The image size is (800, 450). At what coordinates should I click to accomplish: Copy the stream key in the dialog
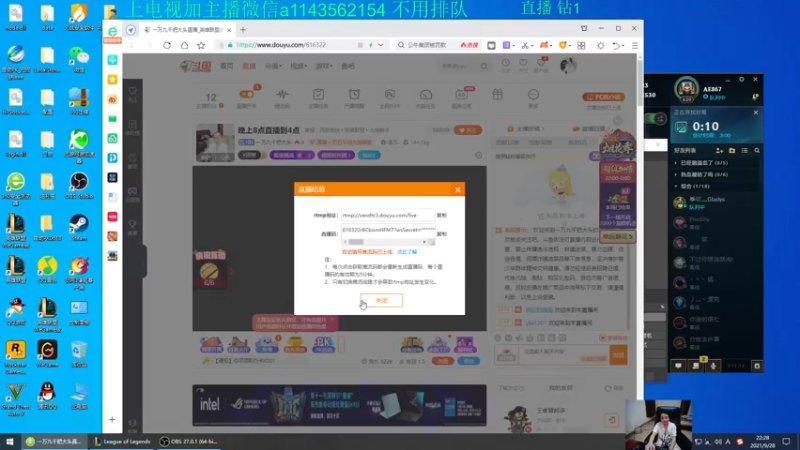click(x=442, y=234)
